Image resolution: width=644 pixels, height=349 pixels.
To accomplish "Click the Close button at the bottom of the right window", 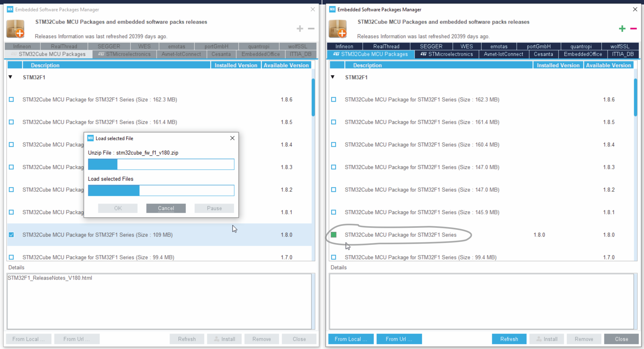I will click(x=621, y=339).
